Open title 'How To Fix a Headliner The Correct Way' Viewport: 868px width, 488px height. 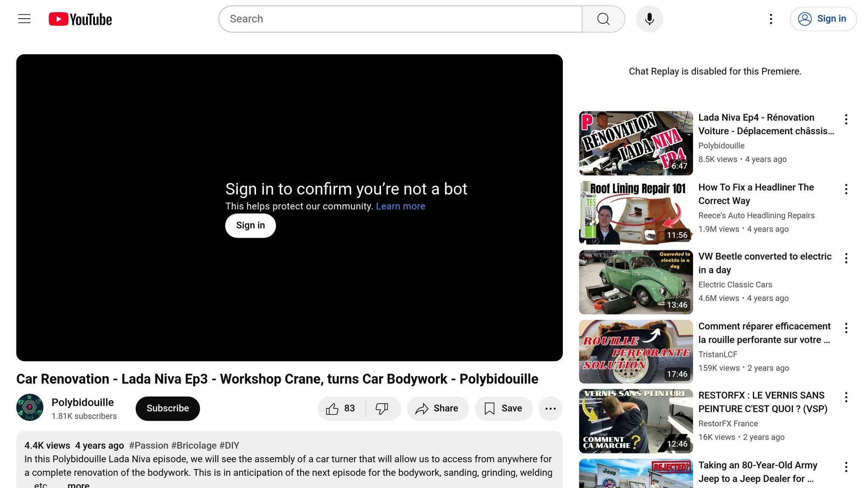coord(756,194)
